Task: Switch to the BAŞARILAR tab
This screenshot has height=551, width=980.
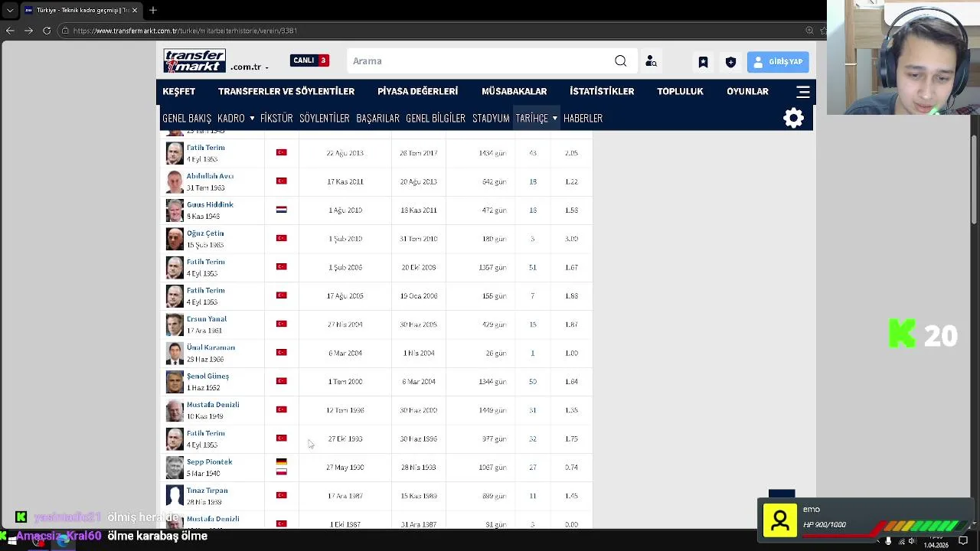Action: pyautogui.click(x=377, y=119)
